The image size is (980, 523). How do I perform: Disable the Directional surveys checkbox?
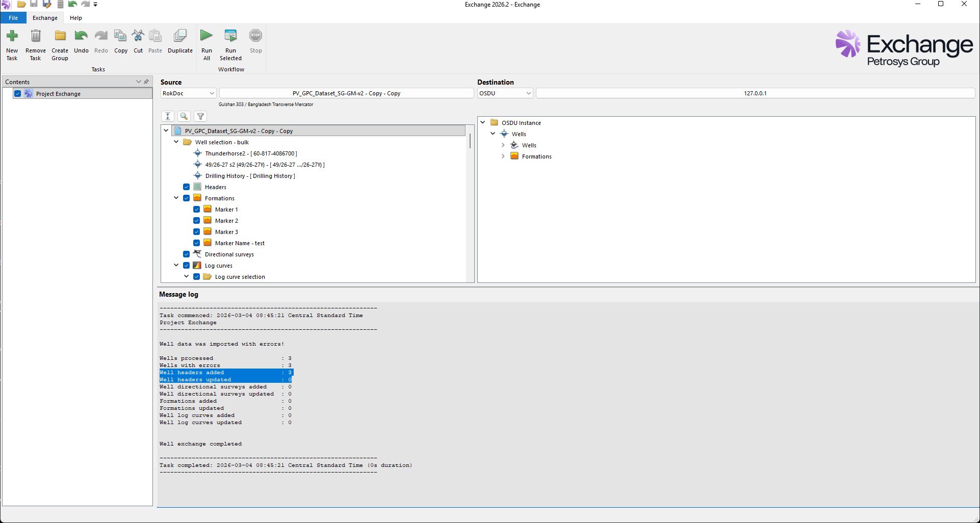tap(187, 254)
